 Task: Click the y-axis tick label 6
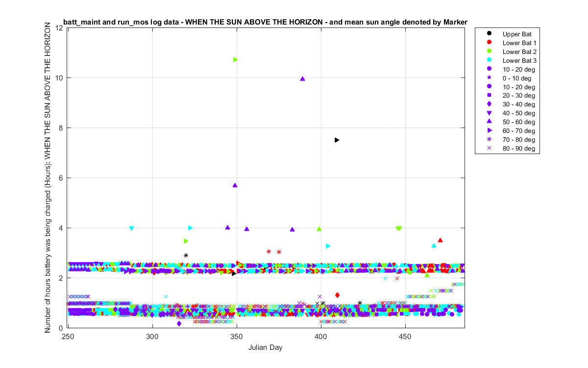61,178
